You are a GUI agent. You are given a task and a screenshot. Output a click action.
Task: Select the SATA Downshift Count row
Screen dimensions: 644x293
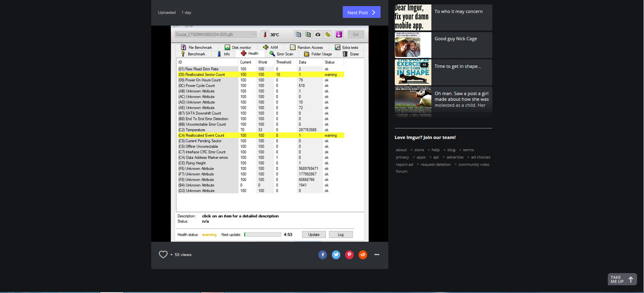(261, 113)
